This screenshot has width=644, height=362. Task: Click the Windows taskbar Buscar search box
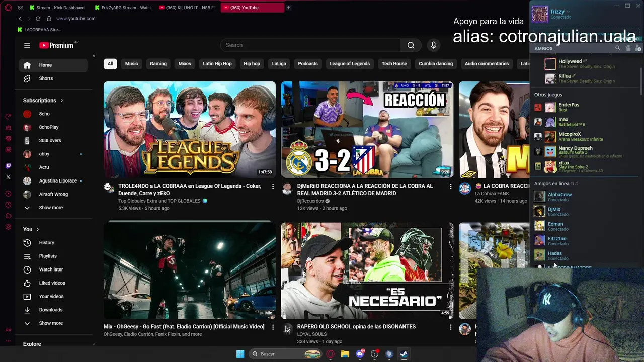click(285, 354)
